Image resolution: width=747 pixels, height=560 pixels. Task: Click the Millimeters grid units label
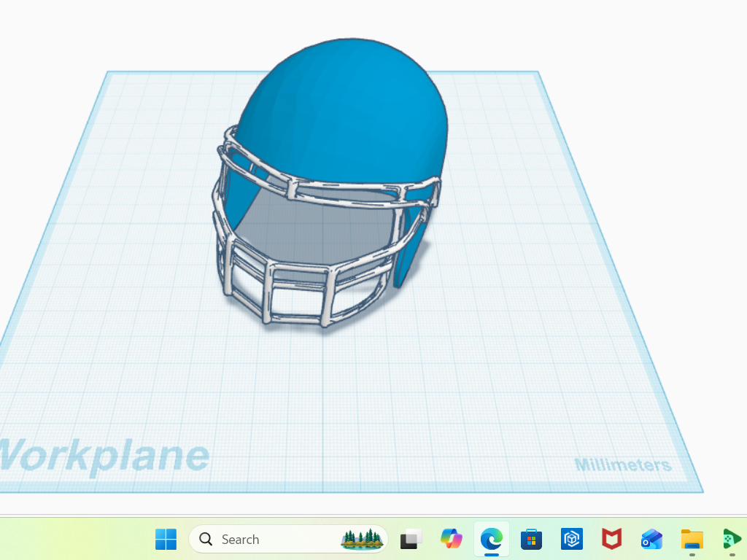pos(623,464)
